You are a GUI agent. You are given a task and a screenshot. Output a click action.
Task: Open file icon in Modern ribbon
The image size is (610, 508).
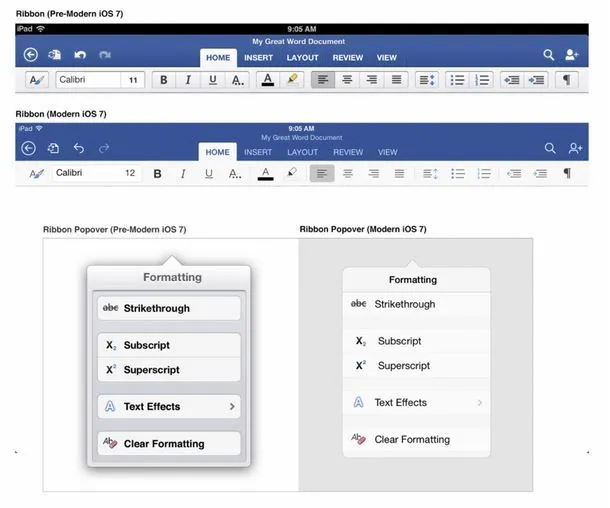click(53, 148)
